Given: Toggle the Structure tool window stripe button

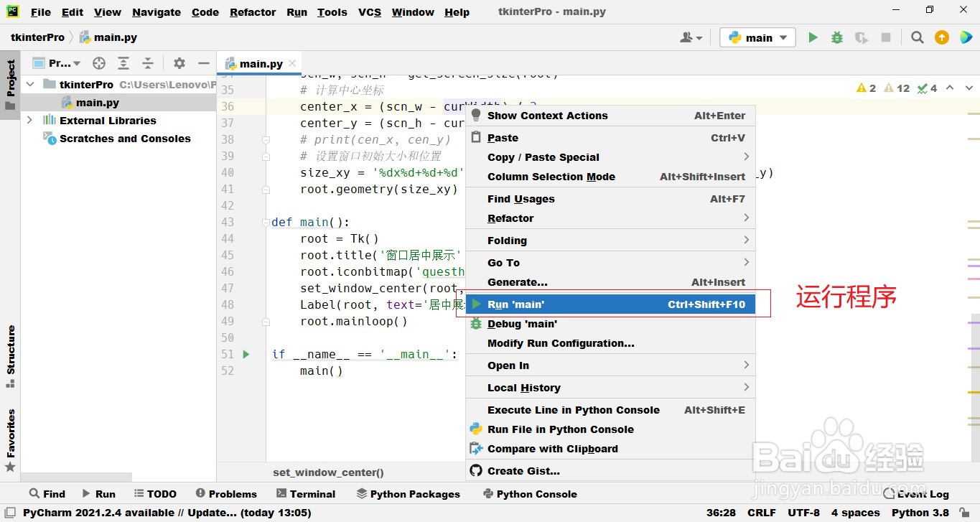Looking at the screenshot, I should [x=10, y=356].
